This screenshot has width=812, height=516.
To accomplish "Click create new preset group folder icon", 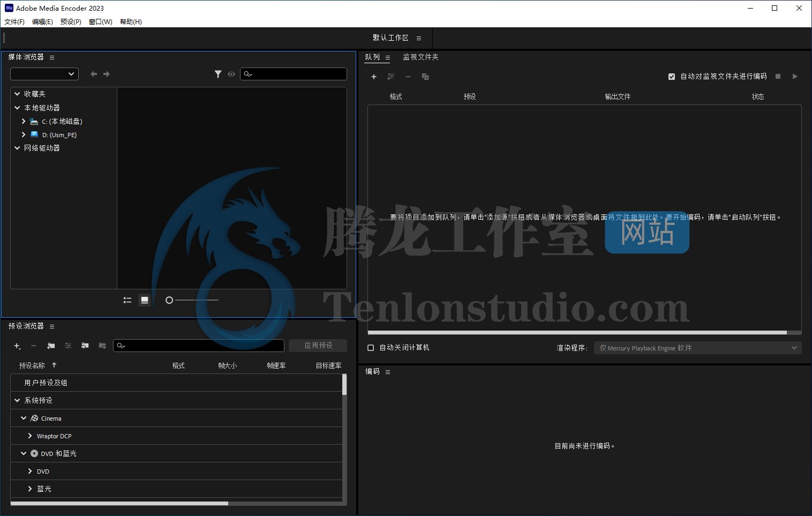I will 51,346.
